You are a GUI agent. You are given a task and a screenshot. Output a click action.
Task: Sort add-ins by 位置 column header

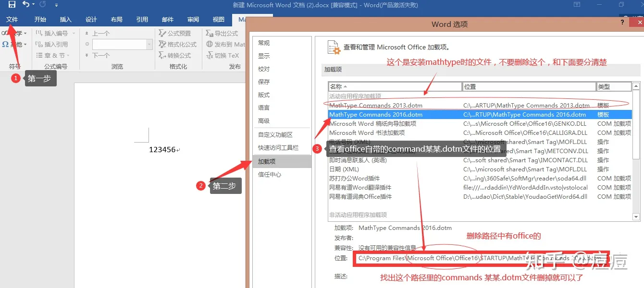tap(529, 86)
